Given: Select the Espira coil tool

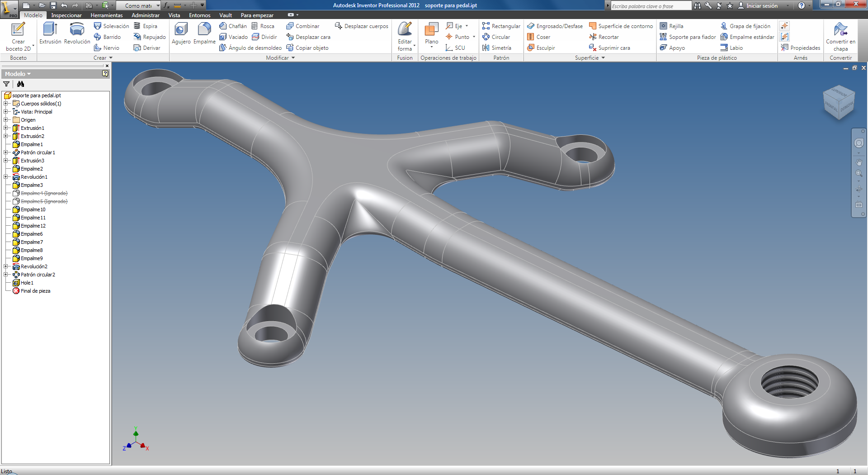Looking at the screenshot, I should (145, 26).
